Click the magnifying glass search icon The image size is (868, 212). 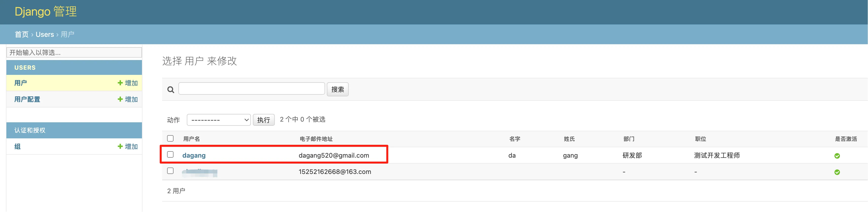pyautogui.click(x=171, y=89)
